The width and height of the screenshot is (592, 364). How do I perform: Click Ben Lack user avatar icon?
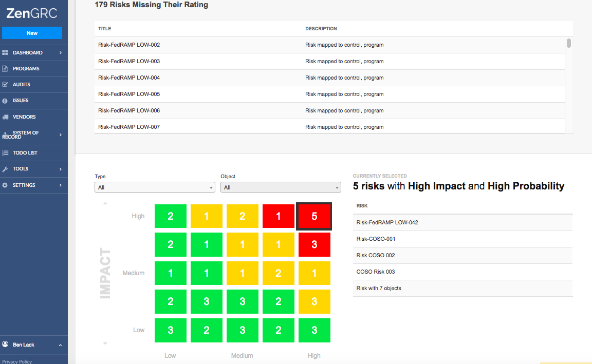click(5, 344)
